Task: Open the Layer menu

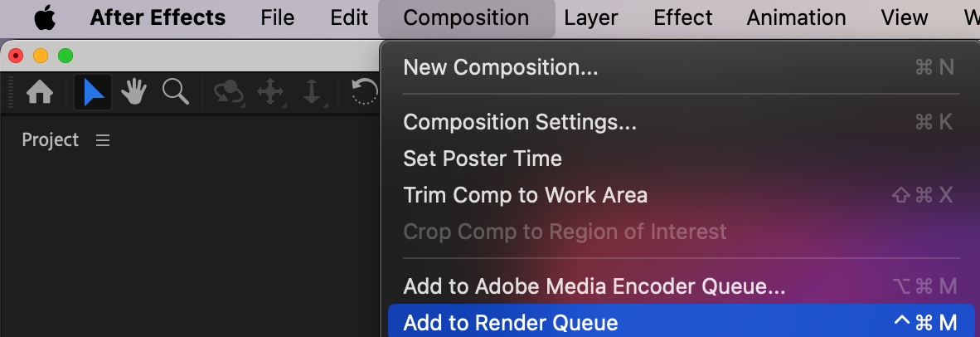Action: 591,17
